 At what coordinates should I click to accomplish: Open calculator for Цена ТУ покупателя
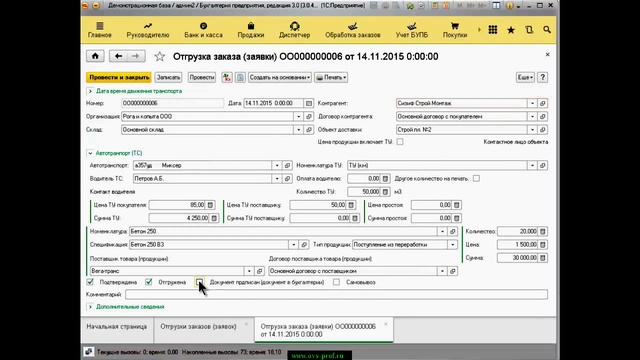[210, 205]
